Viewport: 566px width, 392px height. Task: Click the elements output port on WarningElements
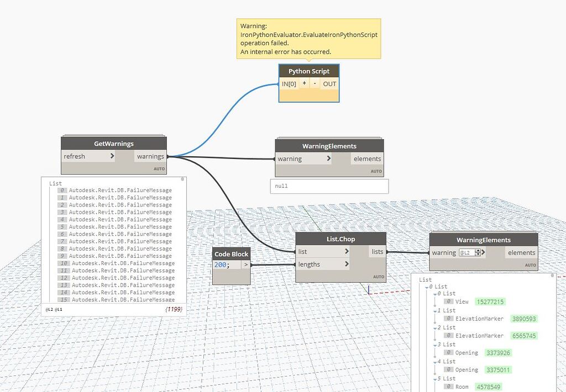[366, 158]
